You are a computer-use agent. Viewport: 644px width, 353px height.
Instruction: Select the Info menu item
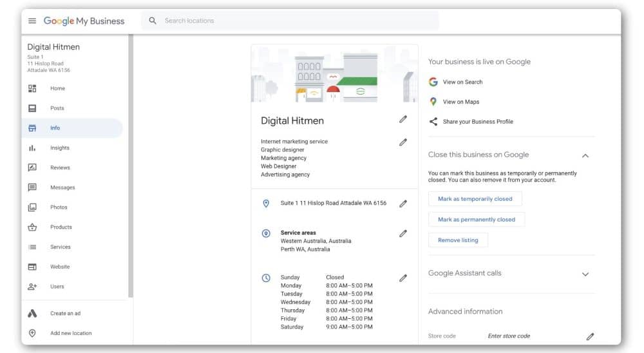pyautogui.click(x=72, y=128)
